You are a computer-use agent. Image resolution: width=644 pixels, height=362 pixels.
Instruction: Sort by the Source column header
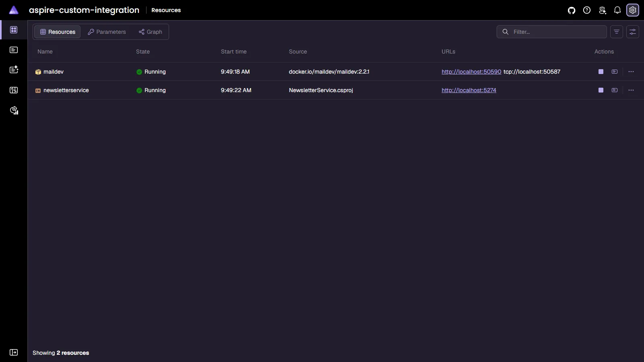click(x=298, y=51)
